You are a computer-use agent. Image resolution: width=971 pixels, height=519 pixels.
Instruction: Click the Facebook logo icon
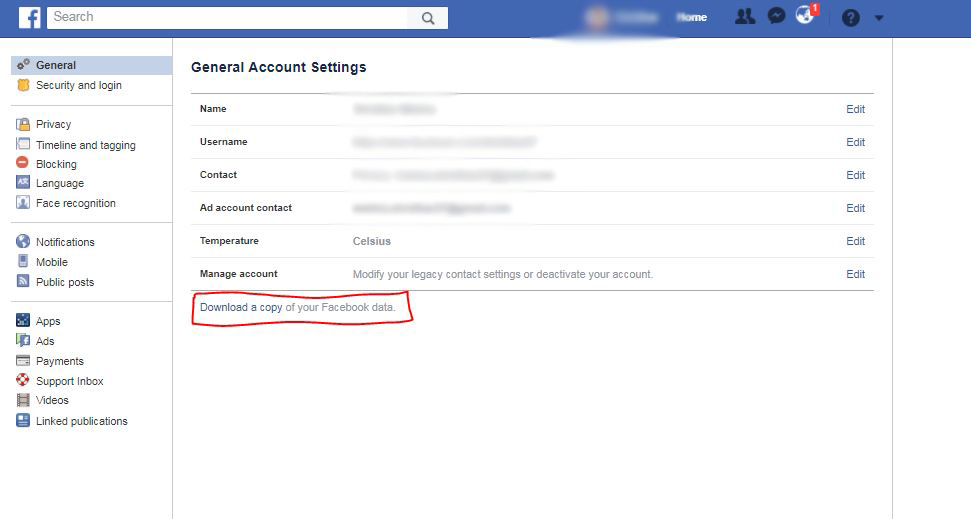click(29, 17)
